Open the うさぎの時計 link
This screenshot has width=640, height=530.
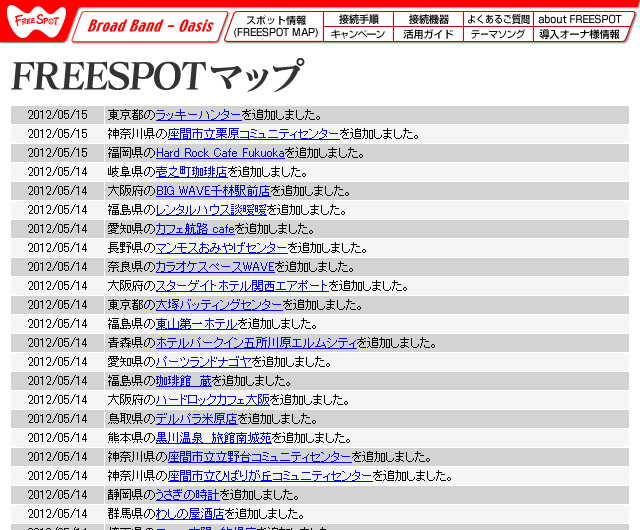click(x=188, y=494)
